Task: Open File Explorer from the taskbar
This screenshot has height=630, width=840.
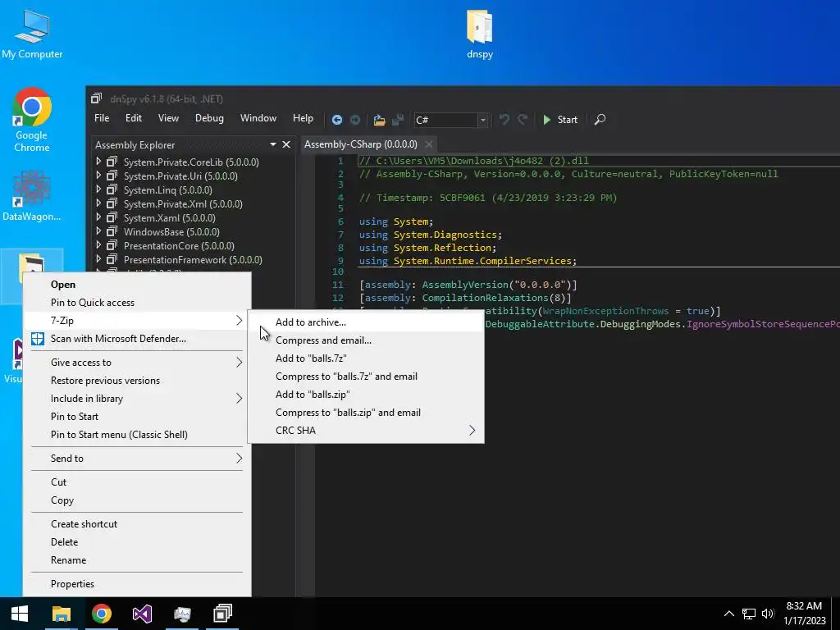Action: click(x=61, y=614)
